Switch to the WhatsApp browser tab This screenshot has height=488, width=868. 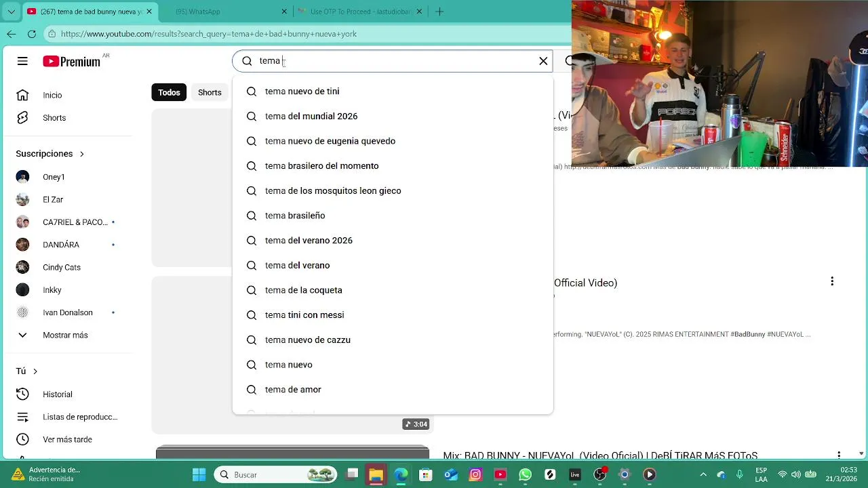point(224,12)
